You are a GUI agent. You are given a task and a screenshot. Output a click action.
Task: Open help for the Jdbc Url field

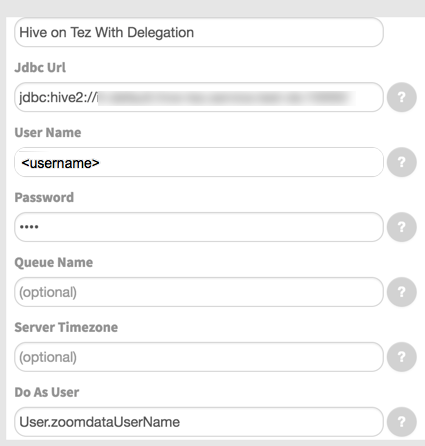point(402,97)
